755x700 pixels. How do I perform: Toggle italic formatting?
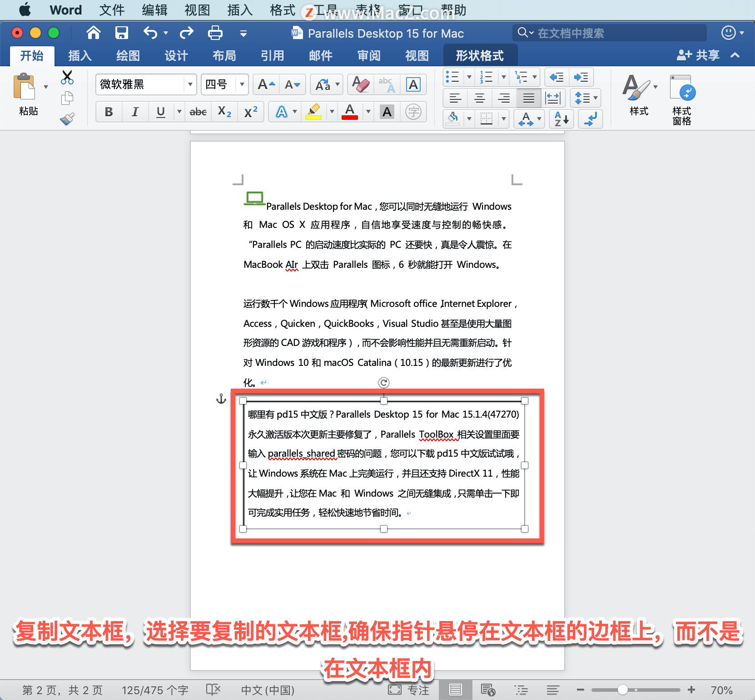click(x=135, y=112)
